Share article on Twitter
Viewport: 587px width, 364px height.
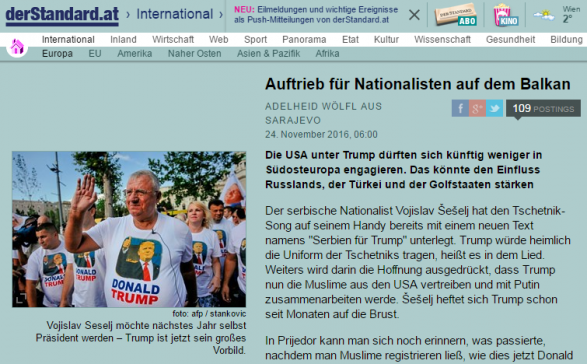(495, 108)
